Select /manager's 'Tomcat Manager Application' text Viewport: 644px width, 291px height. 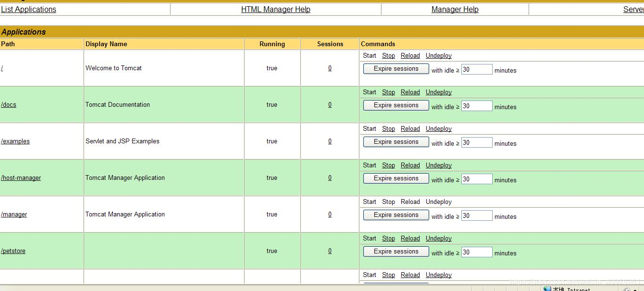pyautogui.click(x=125, y=214)
